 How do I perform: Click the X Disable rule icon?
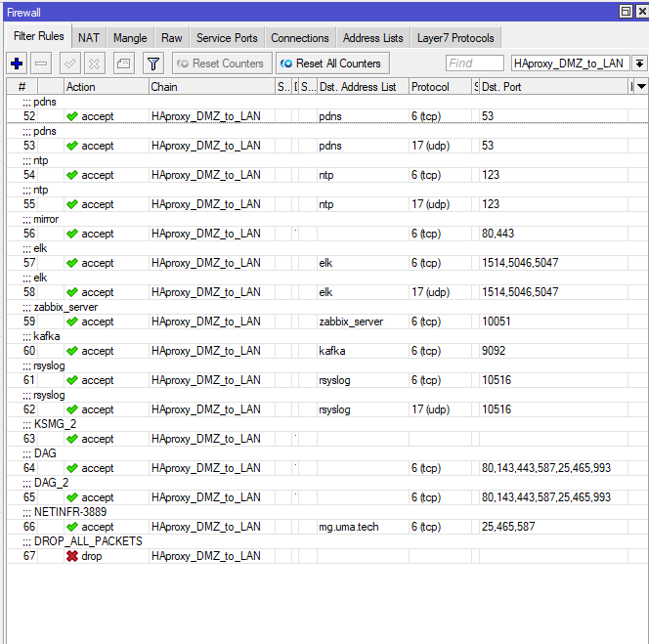coord(94,64)
